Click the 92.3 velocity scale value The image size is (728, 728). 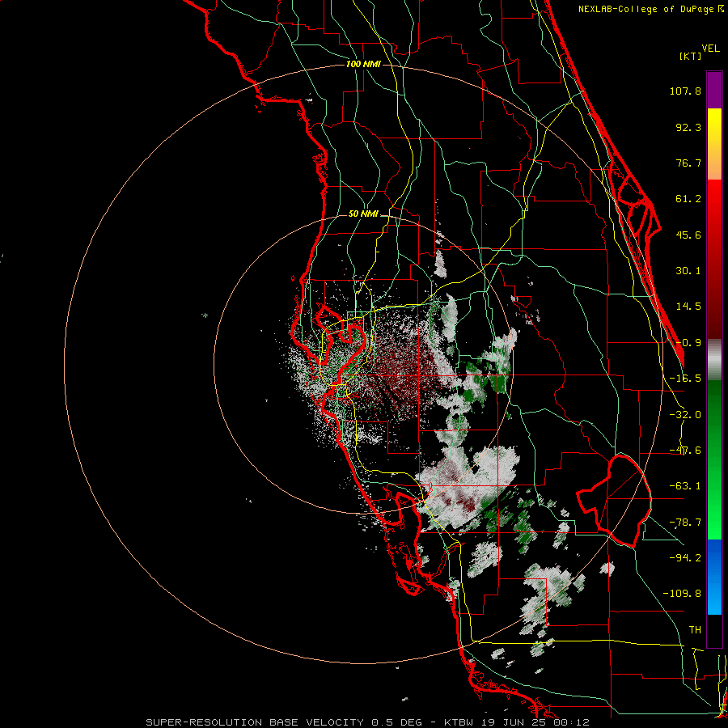[688, 127]
